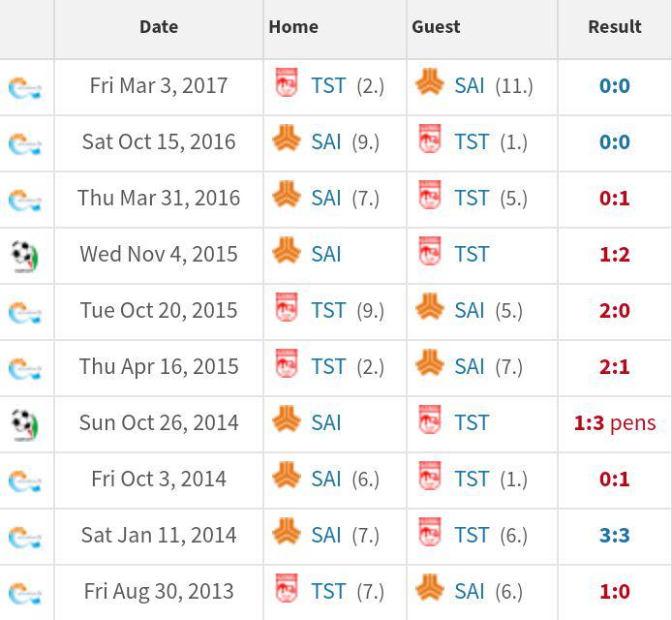Viewport: 672px width, 620px height.
Task: Click the Date column header
Action: (159, 27)
